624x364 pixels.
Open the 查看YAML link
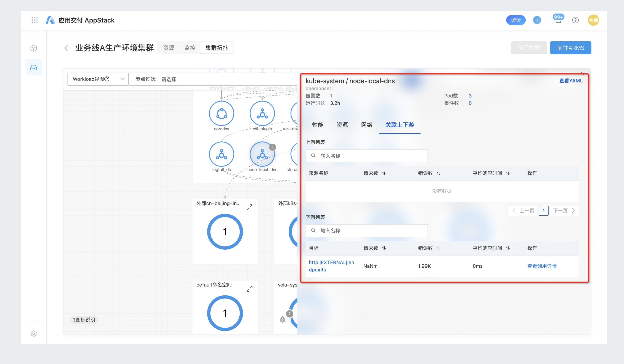click(571, 81)
